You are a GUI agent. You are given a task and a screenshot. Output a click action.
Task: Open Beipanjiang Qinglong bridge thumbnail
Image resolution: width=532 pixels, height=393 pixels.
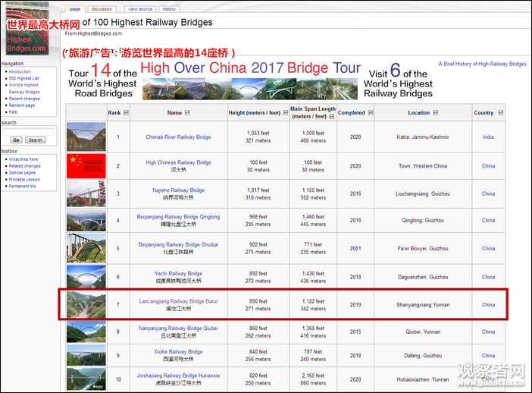86,220
